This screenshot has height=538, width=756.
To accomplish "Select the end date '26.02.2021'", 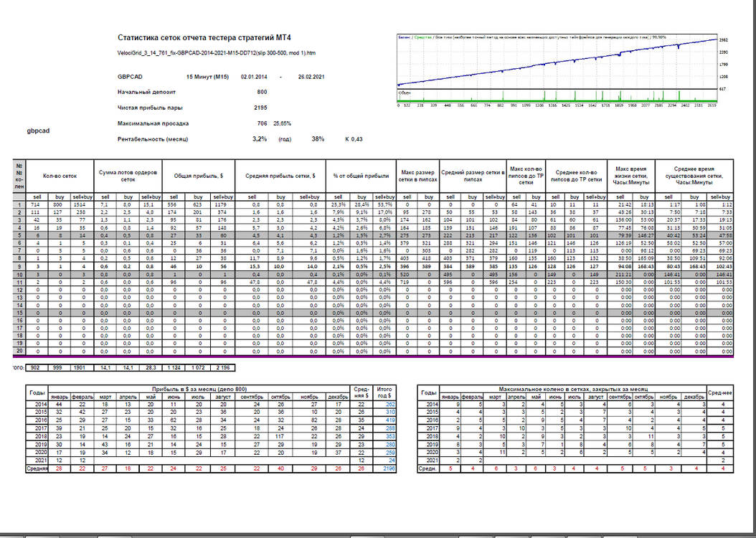I will (311, 77).
